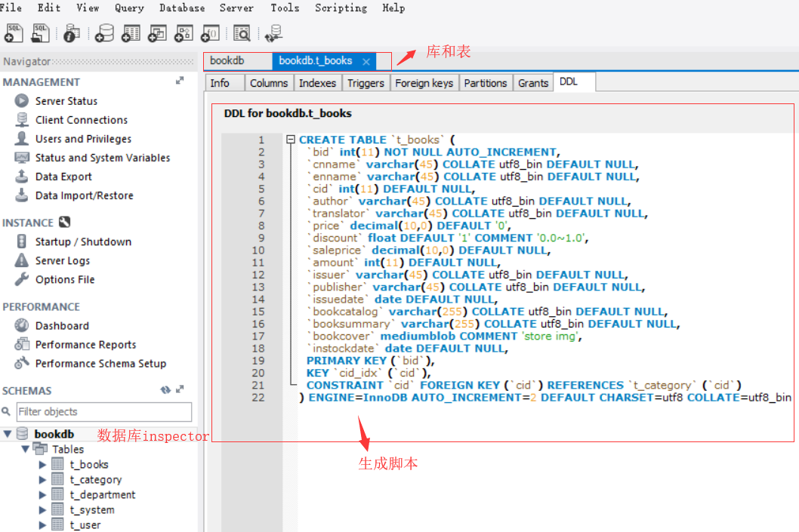Collapse the bookdb schema

[x=7, y=433]
